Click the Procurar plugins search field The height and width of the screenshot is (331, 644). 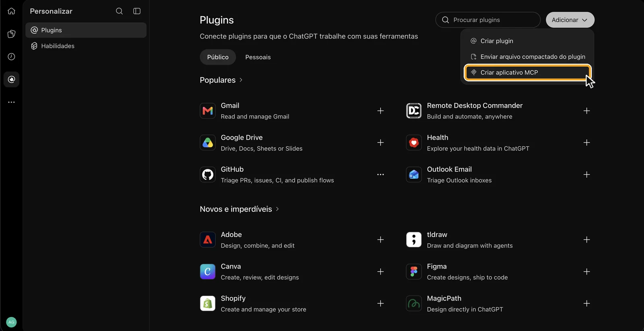(488, 20)
